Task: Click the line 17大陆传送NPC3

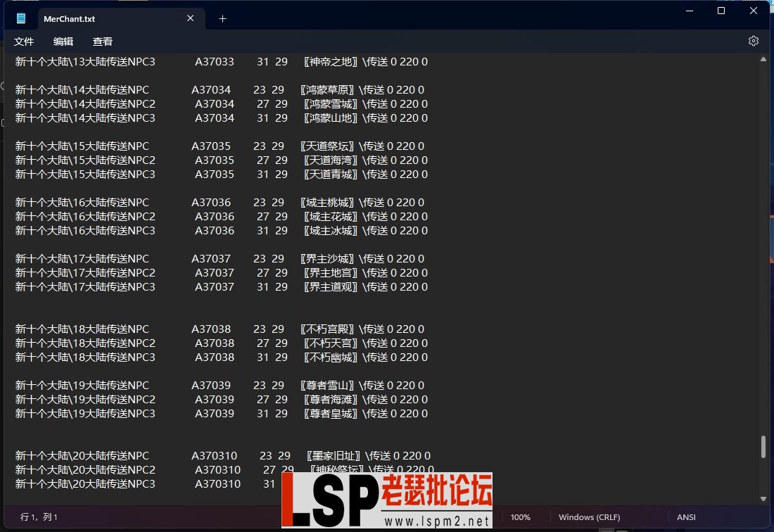Action: 221,286
